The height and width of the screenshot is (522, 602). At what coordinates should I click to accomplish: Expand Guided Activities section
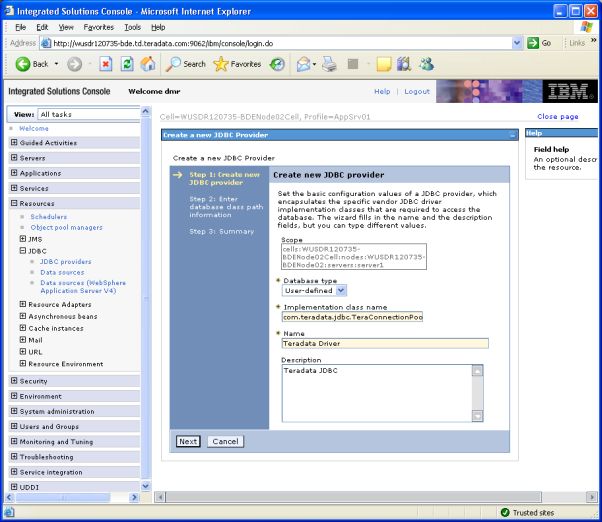tap(14, 142)
